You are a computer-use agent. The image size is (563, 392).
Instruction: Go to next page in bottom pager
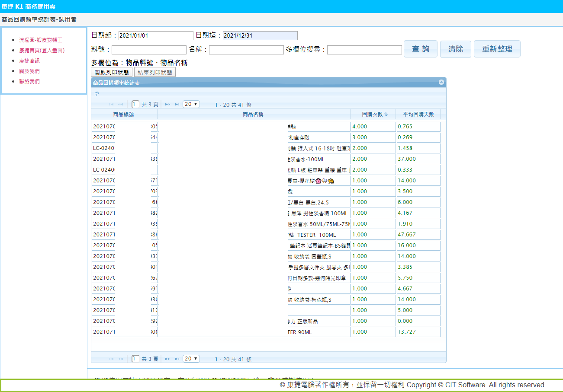pos(168,359)
